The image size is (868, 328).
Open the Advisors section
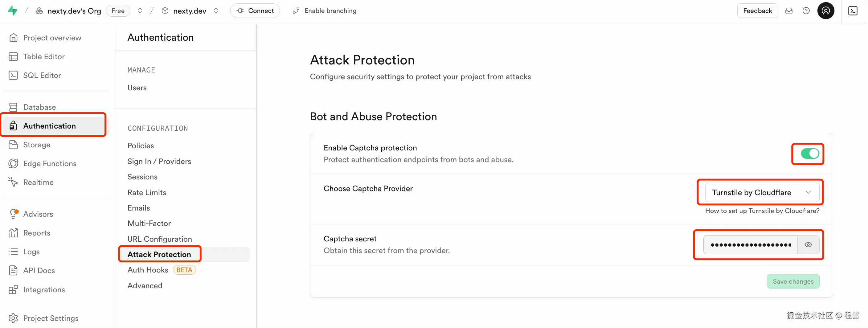coord(38,214)
